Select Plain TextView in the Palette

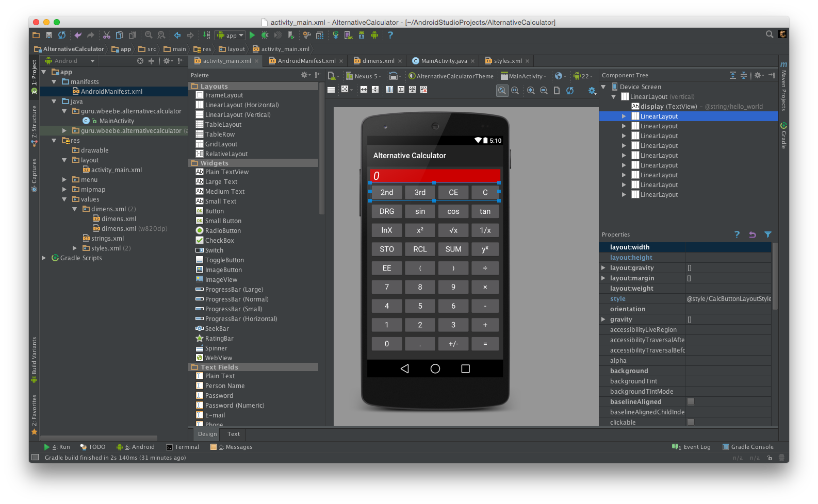coord(222,172)
